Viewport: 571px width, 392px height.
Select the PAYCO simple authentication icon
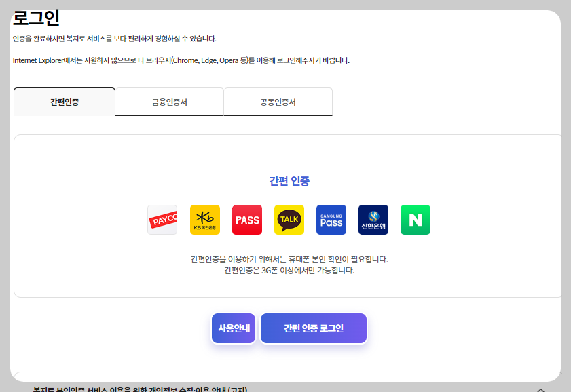(162, 219)
